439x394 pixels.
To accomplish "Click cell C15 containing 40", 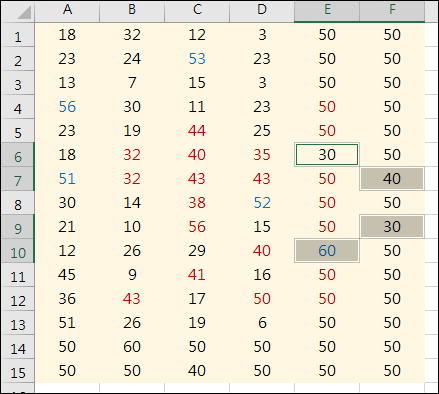I will pyautogui.click(x=197, y=371).
